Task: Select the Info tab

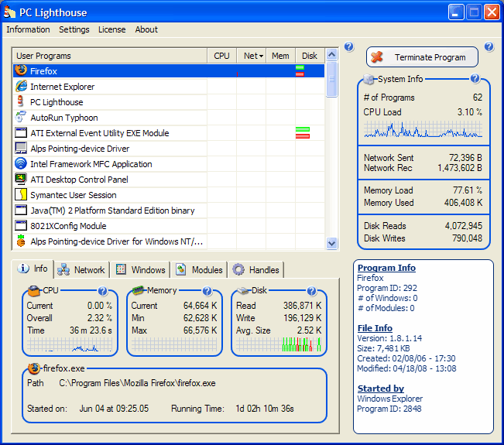Action: coord(33,269)
